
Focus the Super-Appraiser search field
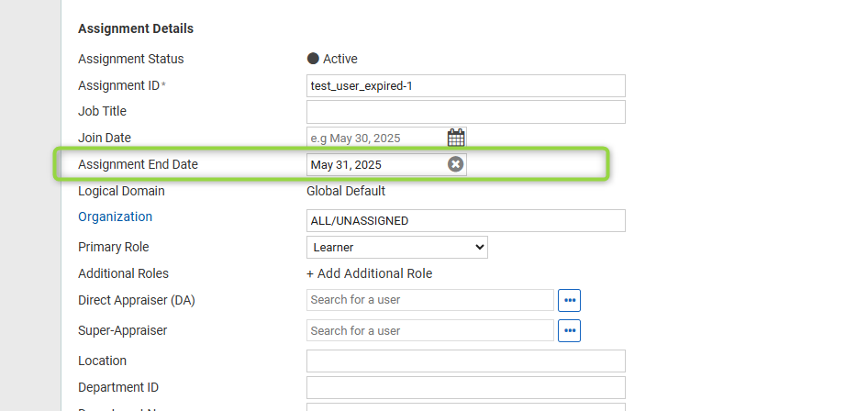pyautogui.click(x=430, y=330)
